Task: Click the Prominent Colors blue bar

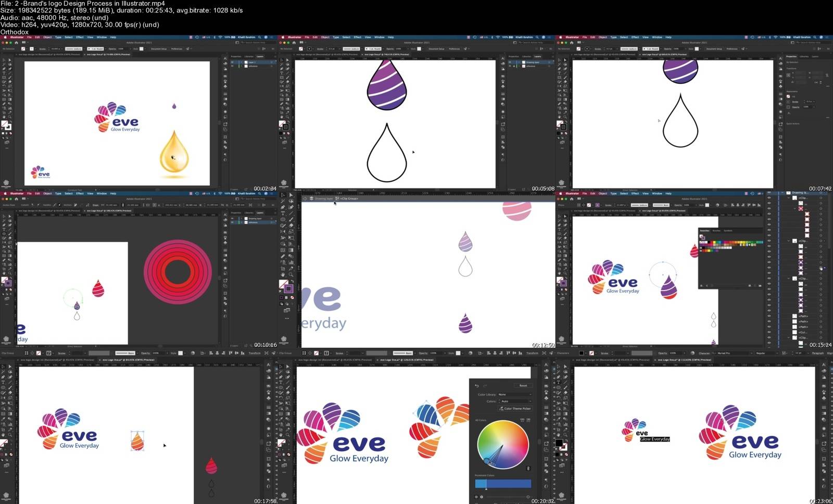Action: point(503,484)
